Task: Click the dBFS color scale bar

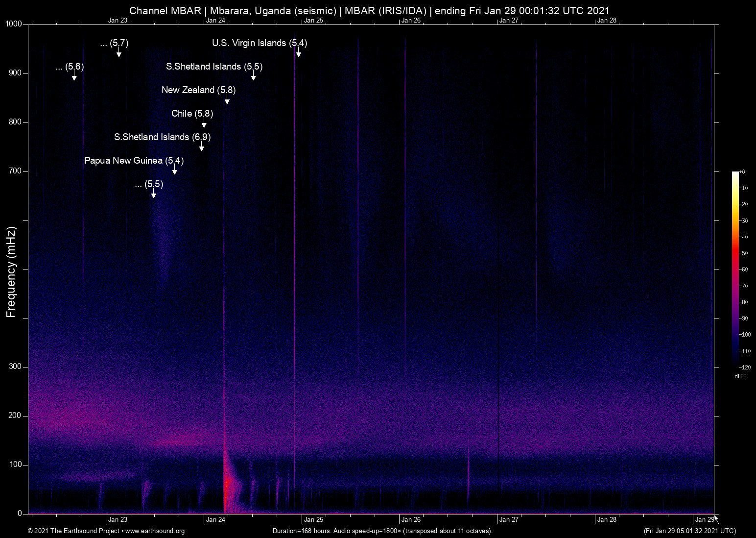Action: 735,269
